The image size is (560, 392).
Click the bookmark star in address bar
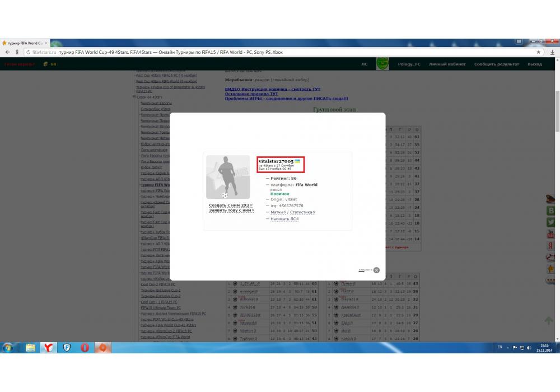point(539,52)
